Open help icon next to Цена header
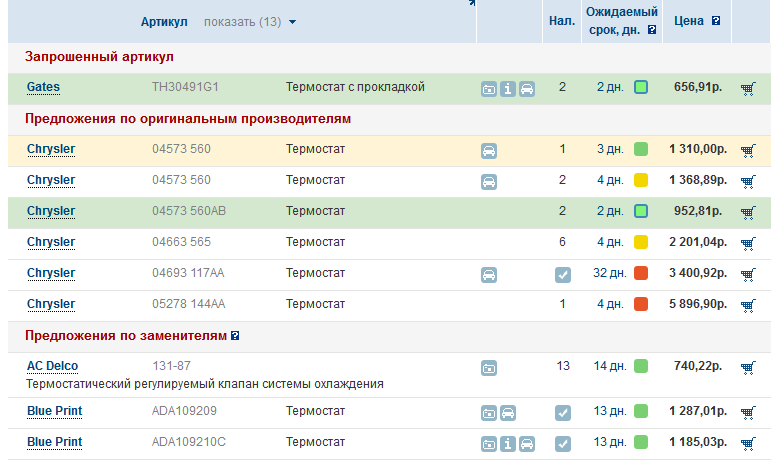This screenshot has height=460, width=783. 716,21
